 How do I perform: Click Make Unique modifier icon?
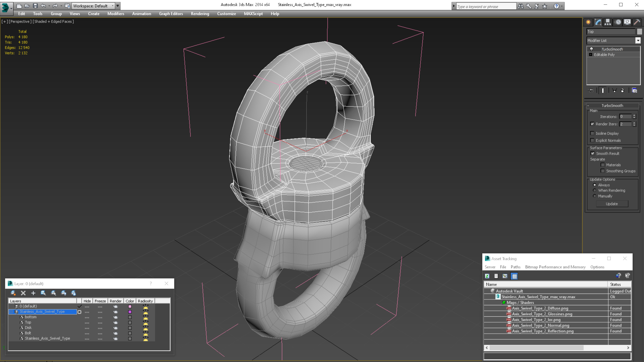(614, 90)
